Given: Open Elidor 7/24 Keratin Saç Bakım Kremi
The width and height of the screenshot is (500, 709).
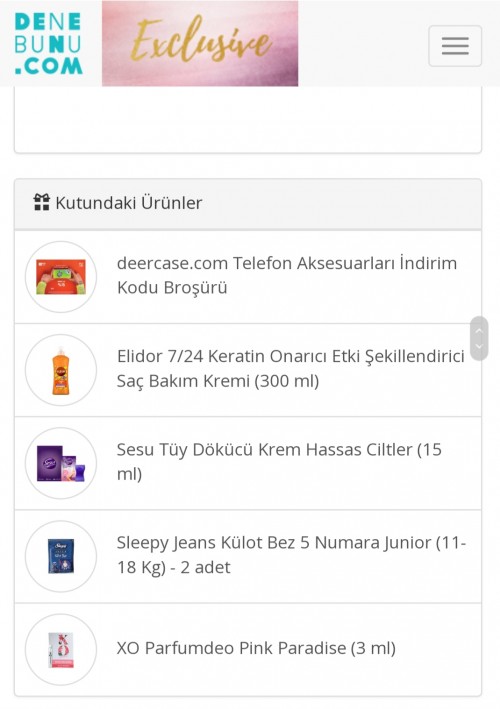Looking at the screenshot, I should pyautogui.click(x=290, y=369).
